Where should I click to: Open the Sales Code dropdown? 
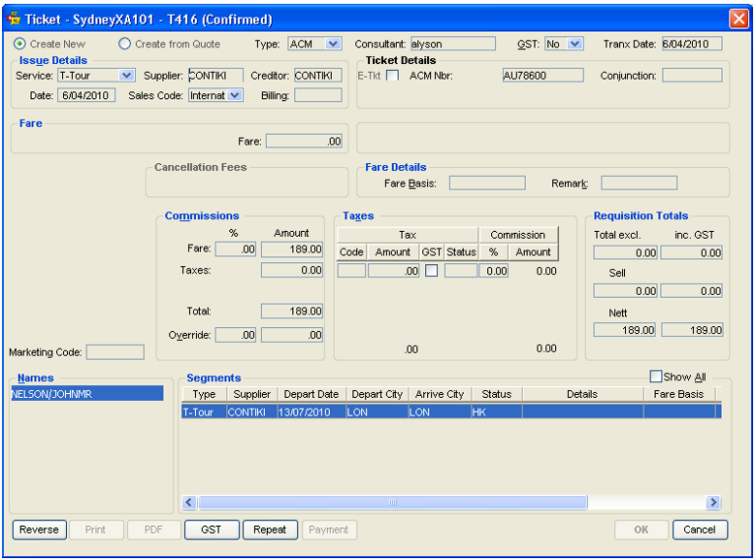click(x=235, y=95)
